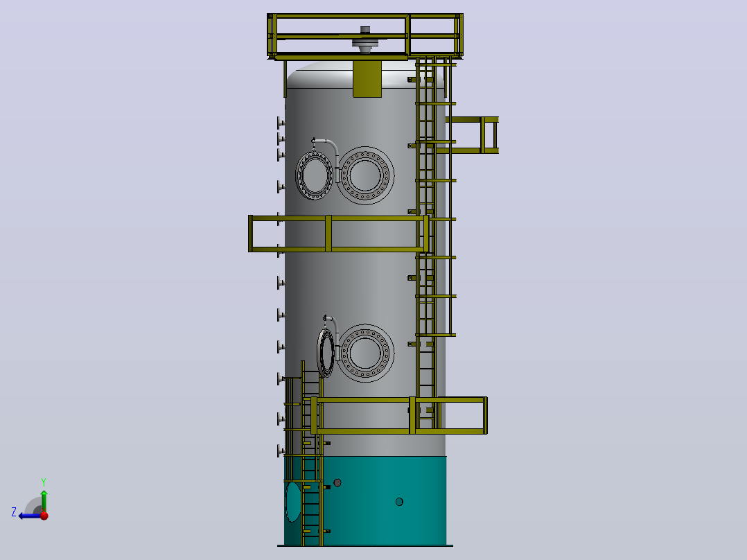747x560 pixels.
Task: Click the blue Z axis arrow on triad
Action: pos(28,516)
